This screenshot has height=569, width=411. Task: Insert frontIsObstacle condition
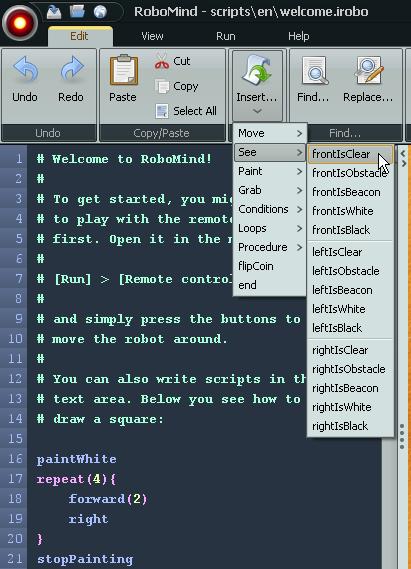tap(350, 173)
